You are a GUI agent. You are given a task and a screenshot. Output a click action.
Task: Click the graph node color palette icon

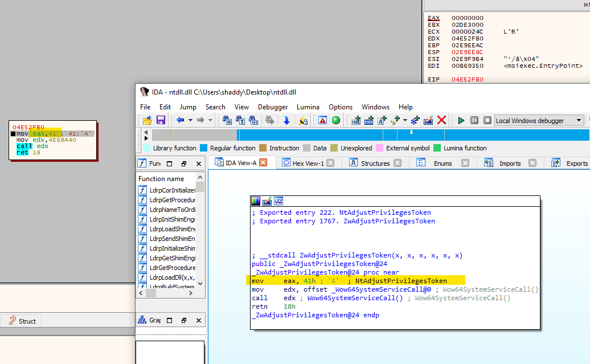[x=256, y=201]
